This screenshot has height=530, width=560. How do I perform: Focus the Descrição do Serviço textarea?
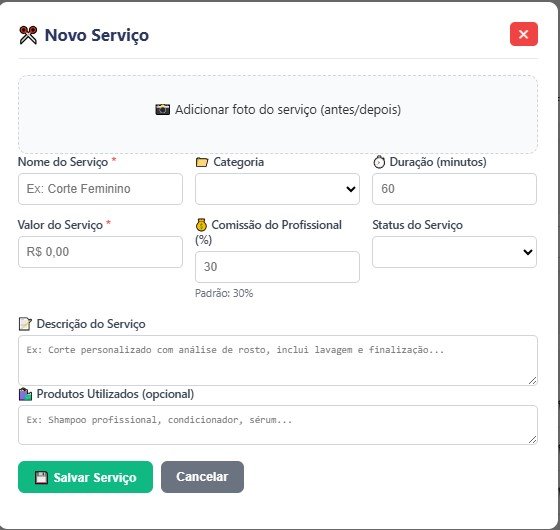click(x=278, y=360)
